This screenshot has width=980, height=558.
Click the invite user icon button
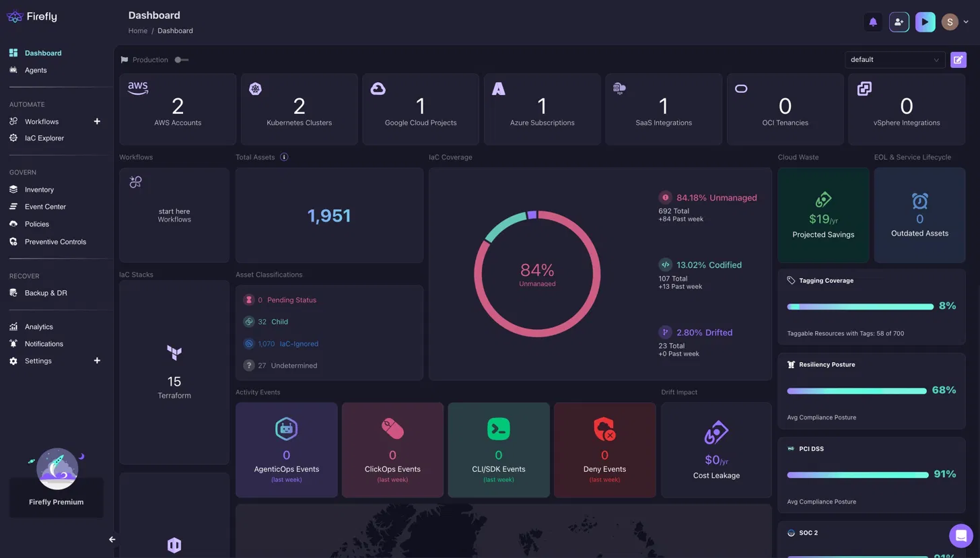pyautogui.click(x=899, y=22)
